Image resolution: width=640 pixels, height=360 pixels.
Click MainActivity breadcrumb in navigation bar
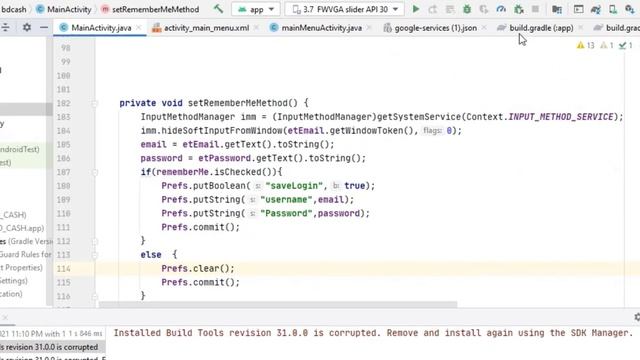tap(64, 9)
